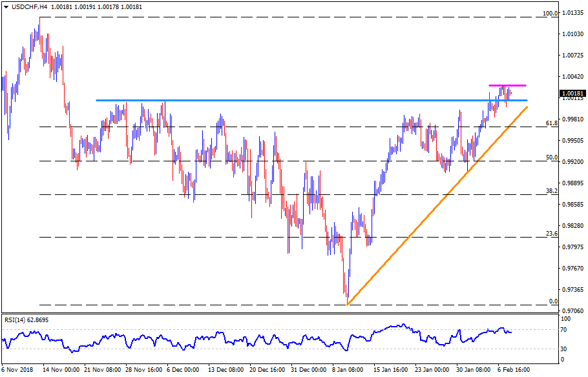
Task: Click the 1.01335 price on the axis
Action: click(573, 12)
